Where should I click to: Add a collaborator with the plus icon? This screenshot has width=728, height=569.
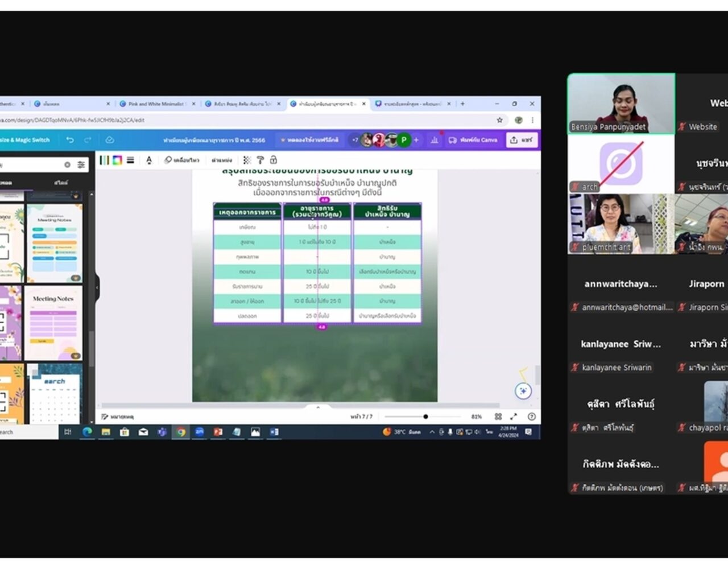[x=416, y=140]
